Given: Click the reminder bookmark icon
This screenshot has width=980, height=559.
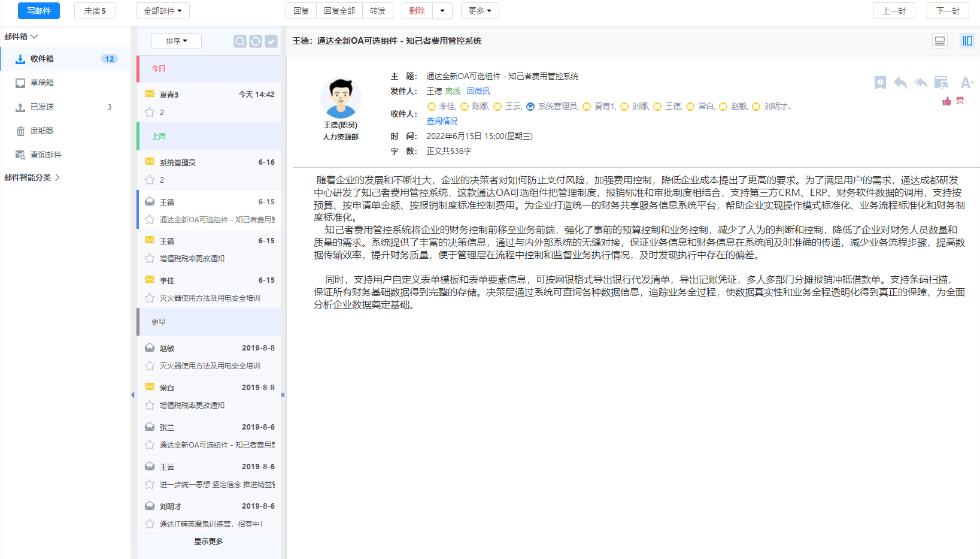Looking at the screenshot, I should tap(879, 83).
